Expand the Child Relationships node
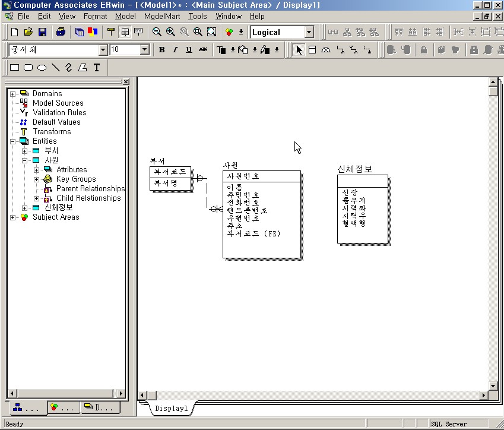The image size is (504, 430). click(x=36, y=198)
